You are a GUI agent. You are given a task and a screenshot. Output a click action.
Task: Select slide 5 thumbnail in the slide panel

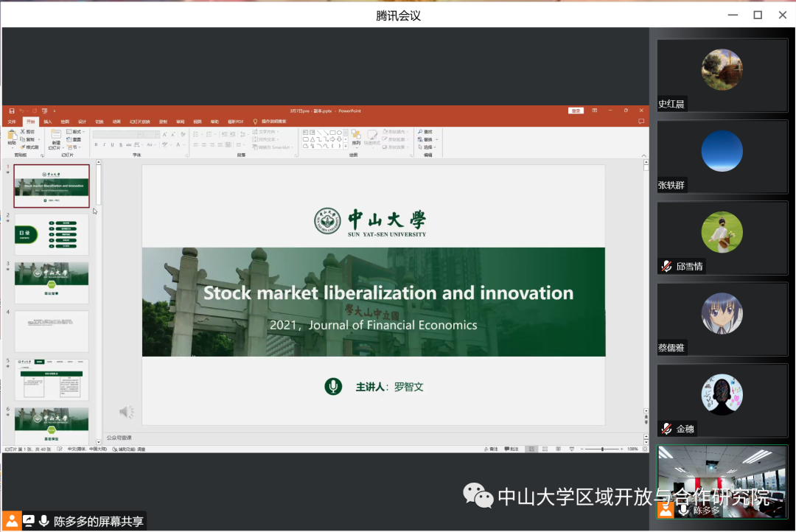[52, 379]
